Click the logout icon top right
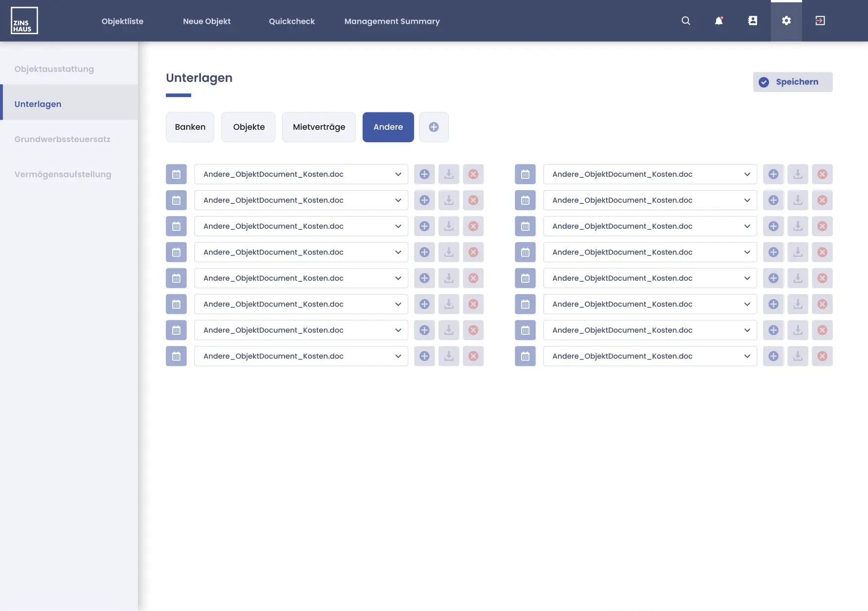This screenshot has width=868, height=611. [820, 21]
